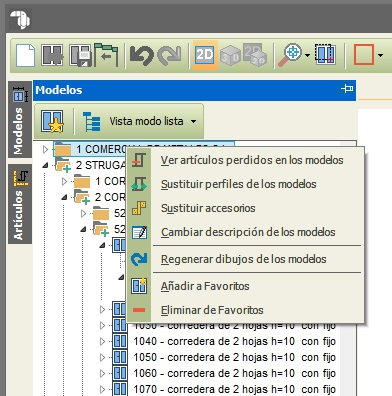Click the red minus remove favorites icon
This screenshot has width=392, height=396.
pos(139,310)
